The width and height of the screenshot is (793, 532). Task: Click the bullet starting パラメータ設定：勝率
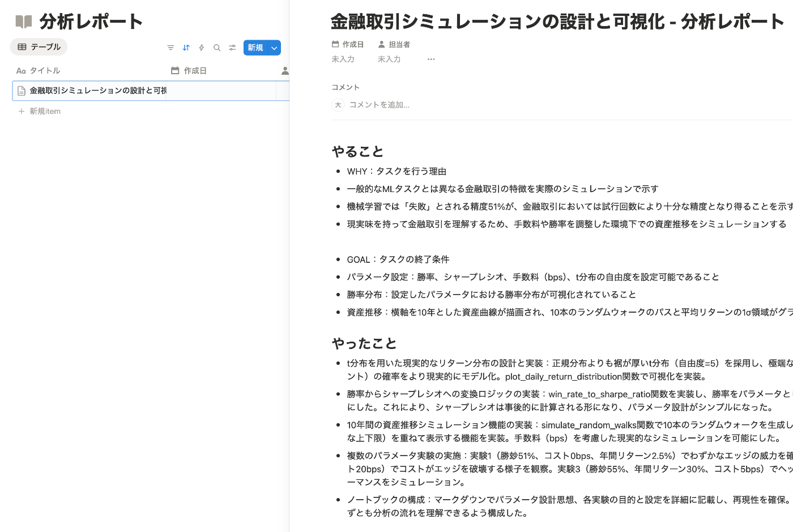(533, 277)
